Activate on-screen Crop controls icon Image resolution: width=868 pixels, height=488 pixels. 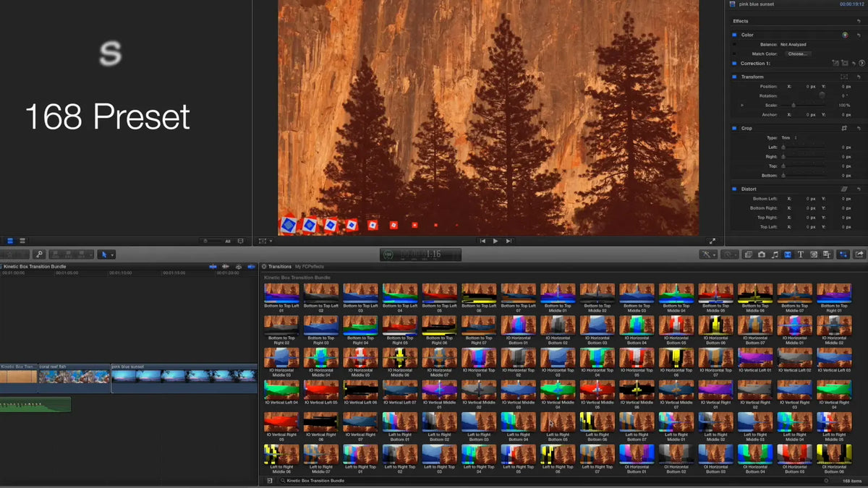coord(844,128)
